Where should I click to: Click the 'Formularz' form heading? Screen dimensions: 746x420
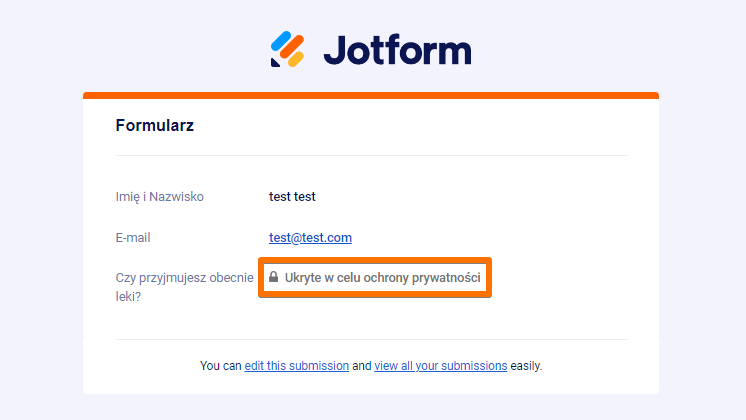[x=155, y=126]
